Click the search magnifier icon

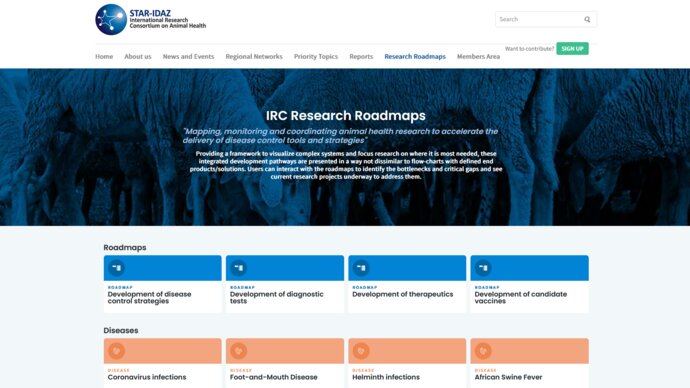[587, 19]
